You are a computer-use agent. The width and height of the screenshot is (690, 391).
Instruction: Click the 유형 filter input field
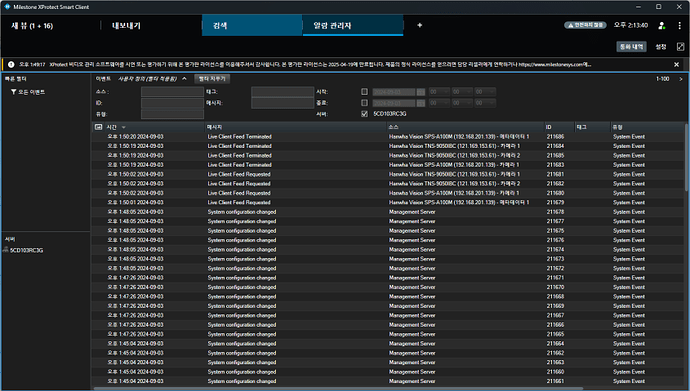[172, 114]
